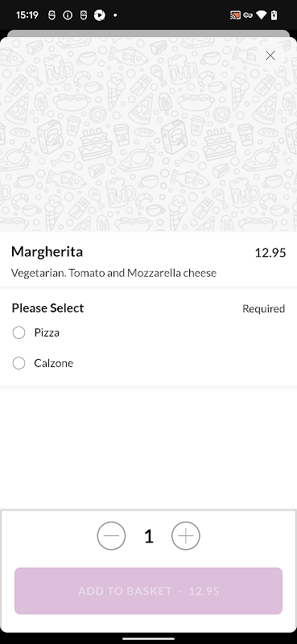297x644 pixels.
Task: Tap the second S-shaped notification icon
Action: tap(84, 15)
